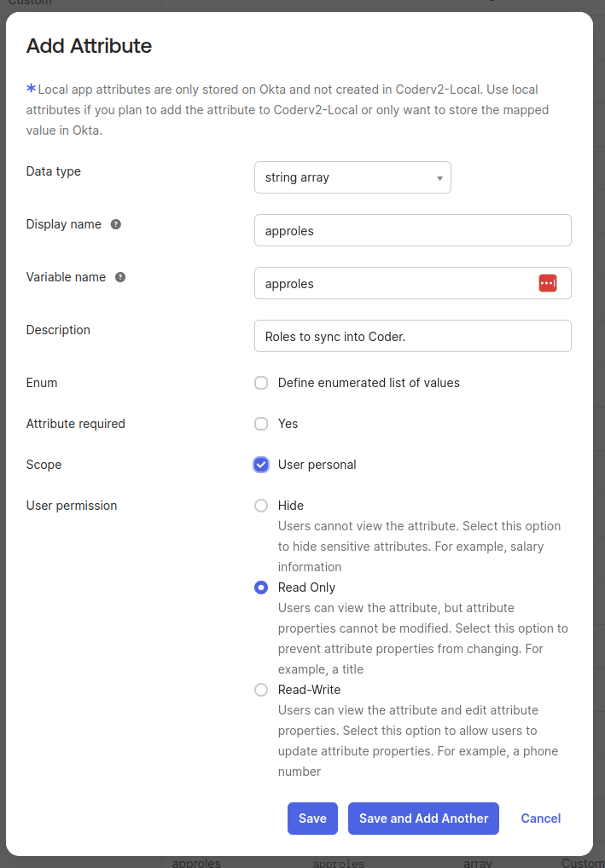Click the approles row behind the dialog
This screenshot has width=605, height=868.
pos(196,863)
